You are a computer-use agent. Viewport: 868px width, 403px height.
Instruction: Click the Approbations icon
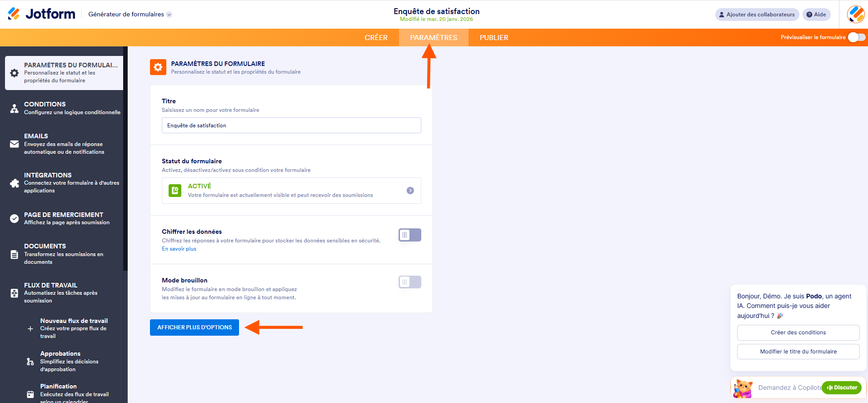click(x=30, y=362)
